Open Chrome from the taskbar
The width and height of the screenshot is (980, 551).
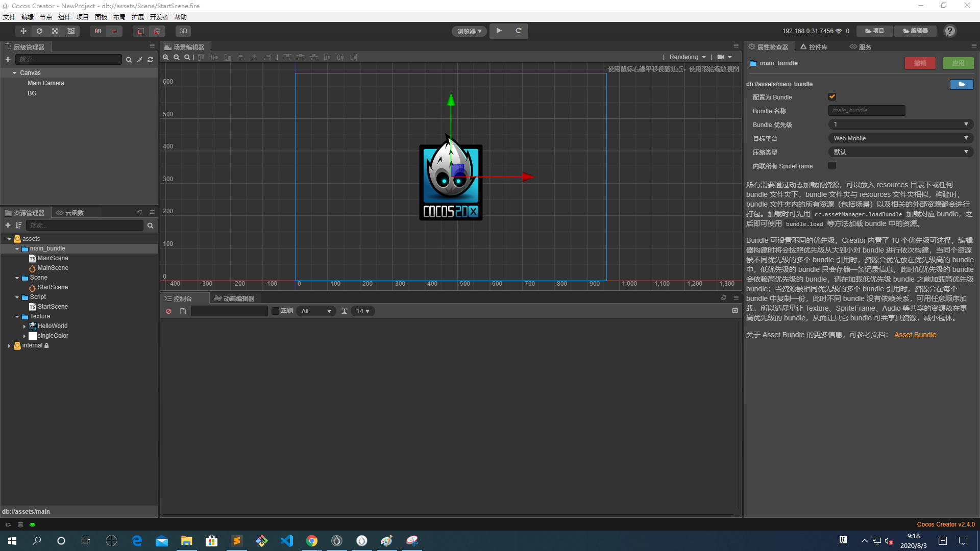(x=311, y=541)
